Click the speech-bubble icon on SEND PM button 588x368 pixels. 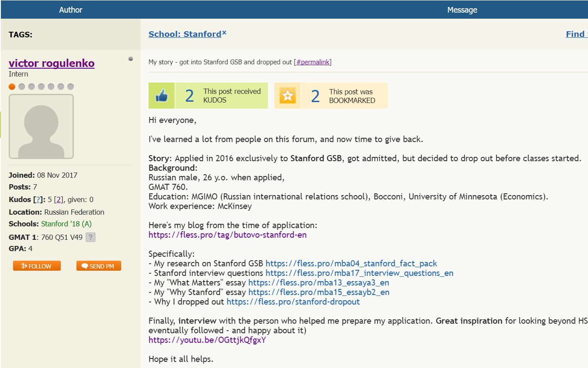coord(84,265)
